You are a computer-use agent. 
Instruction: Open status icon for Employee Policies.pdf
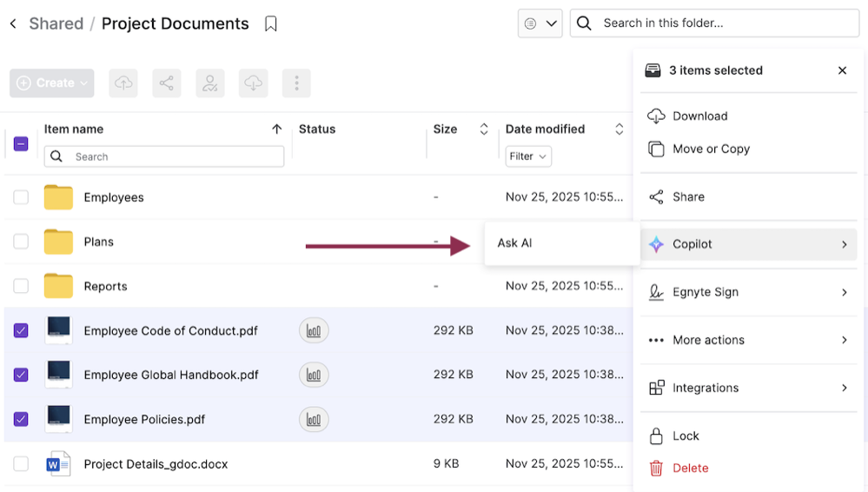coord(314,420)
